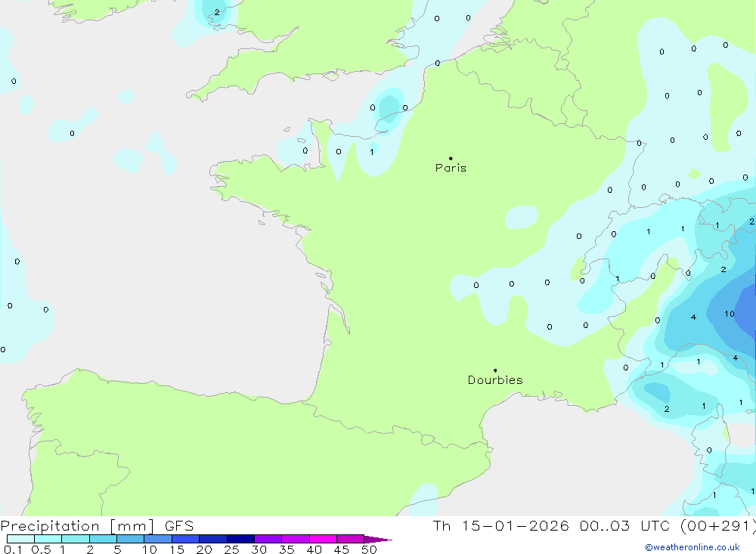Click the "25" legend scale label
The width and height of the screenshot is (756, 554).
[x=231, y=549]
